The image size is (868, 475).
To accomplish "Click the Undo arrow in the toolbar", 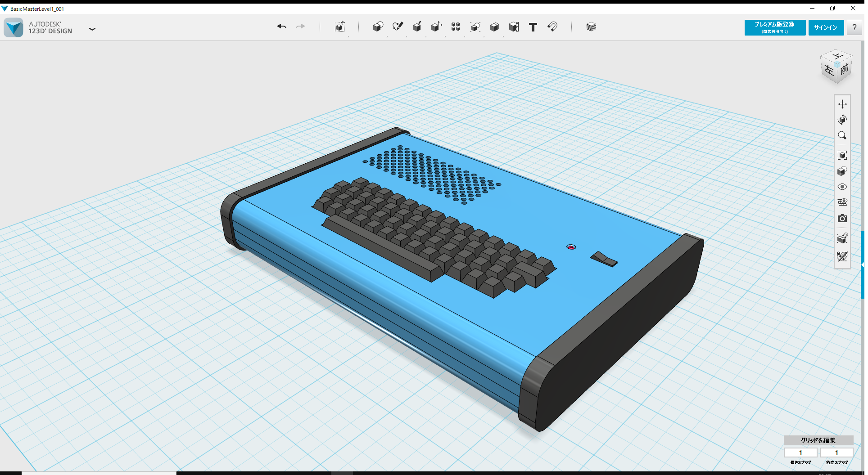I will pyautogui.click(x=281, y=27).
